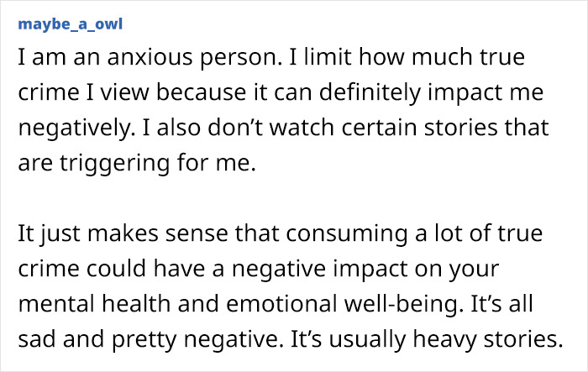Click the phrase 'I also don't watch'
The width and height of the screenshot is (588, 372).
(x=238, y=128)
